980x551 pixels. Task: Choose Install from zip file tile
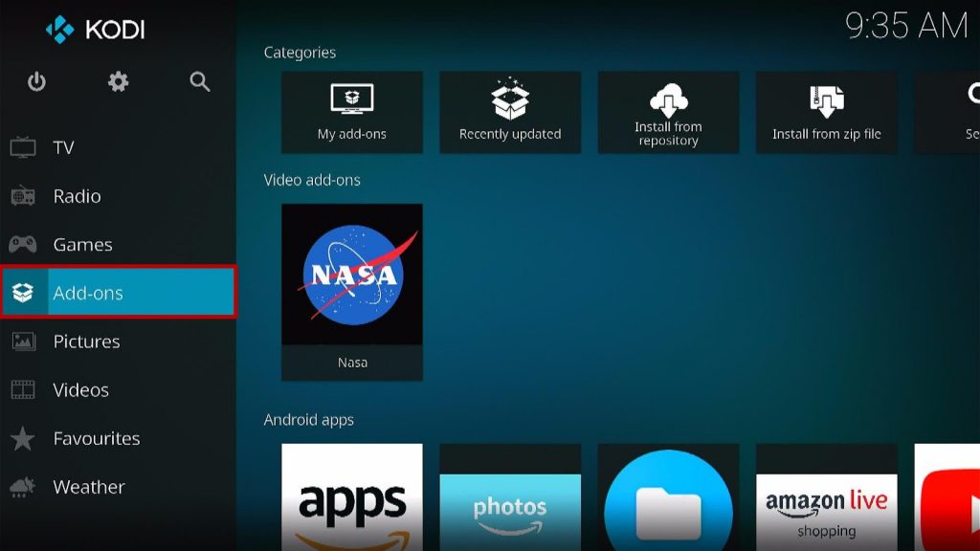tap(826, 113)
